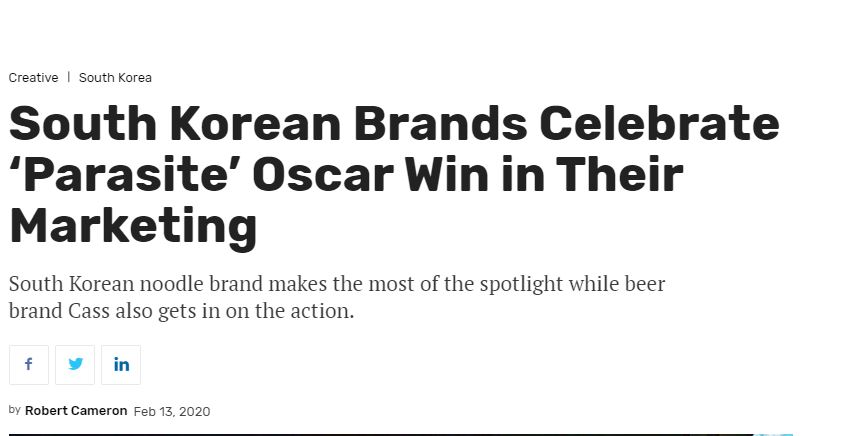Screen dimensions: 841x436
Task: Click the divider between Creative and South Korea
Action: (x=69, y=77)
